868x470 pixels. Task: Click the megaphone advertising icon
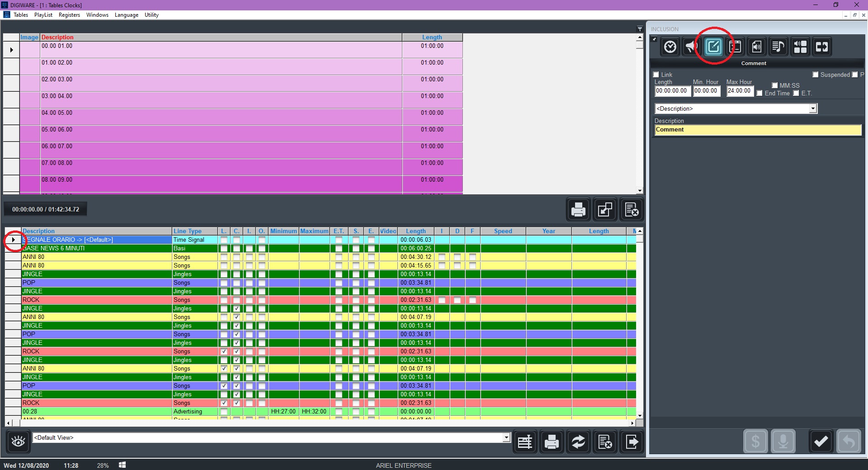coord(691,47)
